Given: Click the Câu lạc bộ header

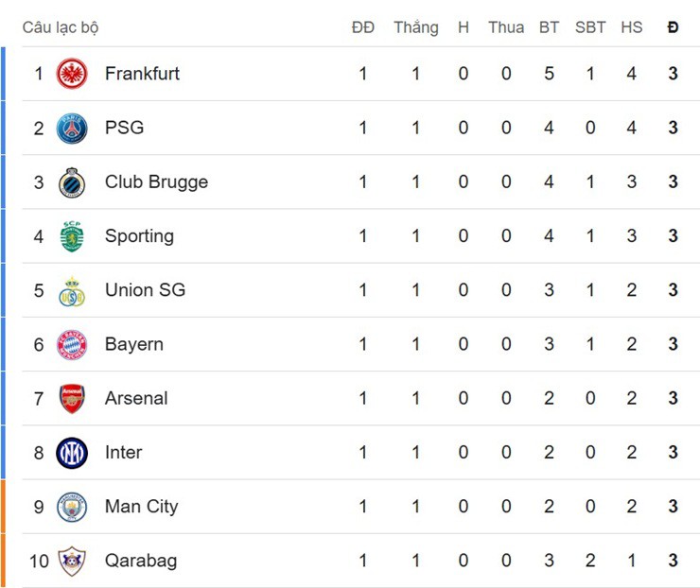Looking at the screenshot, I should pyautogui.click(x=61, y=27).
